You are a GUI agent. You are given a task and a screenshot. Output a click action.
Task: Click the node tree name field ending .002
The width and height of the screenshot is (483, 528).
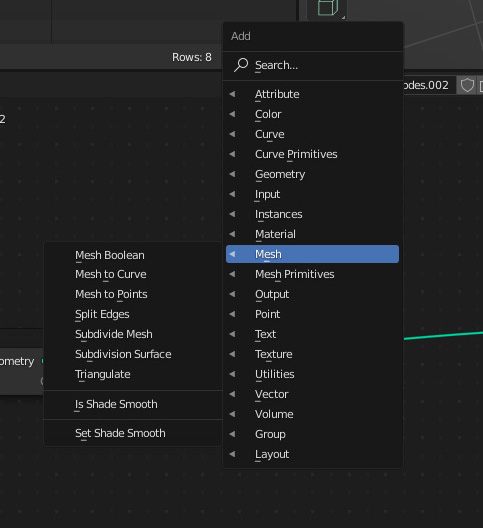(429, 85)
